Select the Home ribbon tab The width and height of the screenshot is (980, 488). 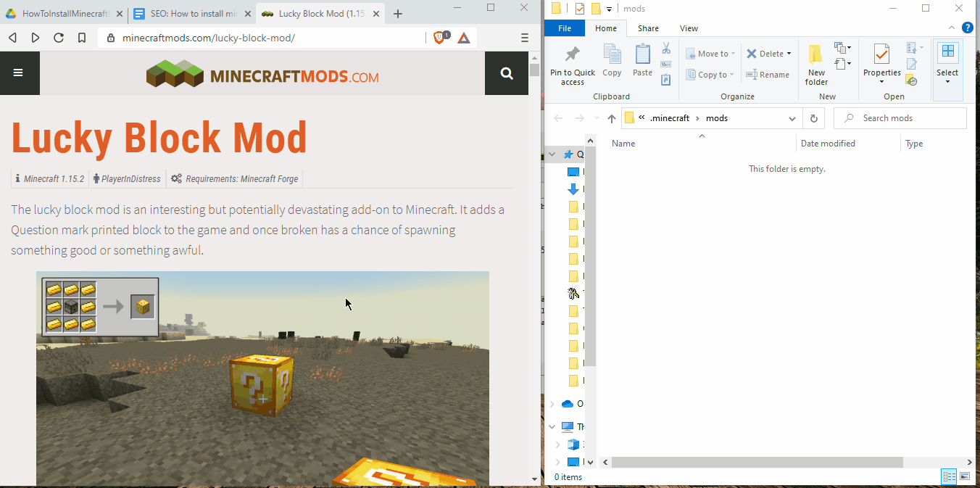(x=606, y=28)
